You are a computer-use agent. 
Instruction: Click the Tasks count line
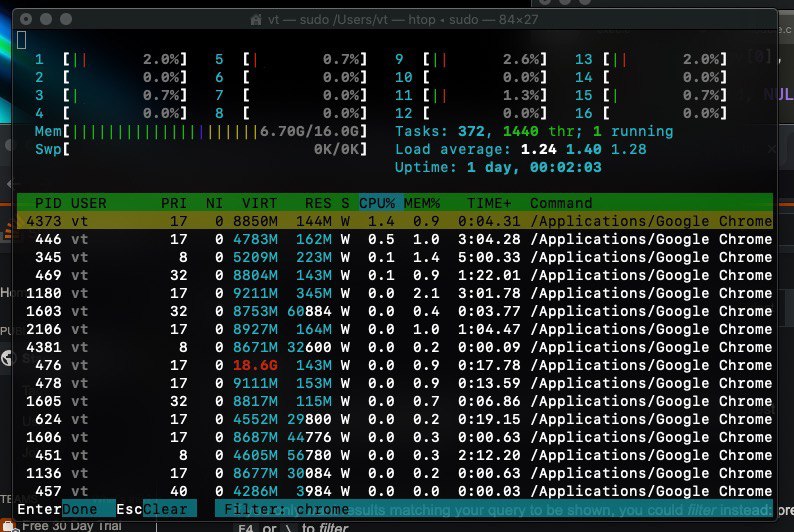coord(534,132)
